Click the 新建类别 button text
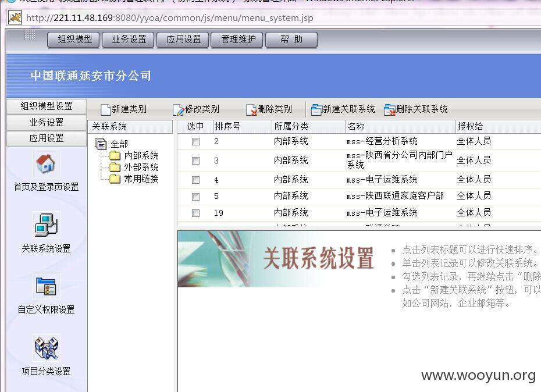Viewport: 541px width, 392px height. 129,109
